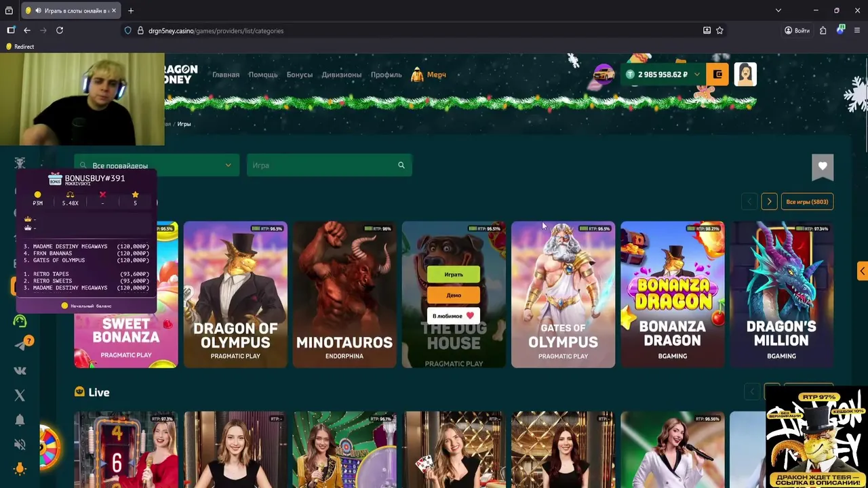This screenshot has height=488, width=868.
Task: Click the browser address bar URL
Action: [216, 30]
